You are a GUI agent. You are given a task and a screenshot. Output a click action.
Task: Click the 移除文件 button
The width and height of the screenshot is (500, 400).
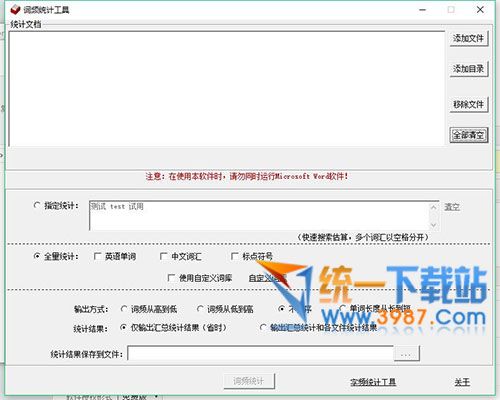pos(469,104)
